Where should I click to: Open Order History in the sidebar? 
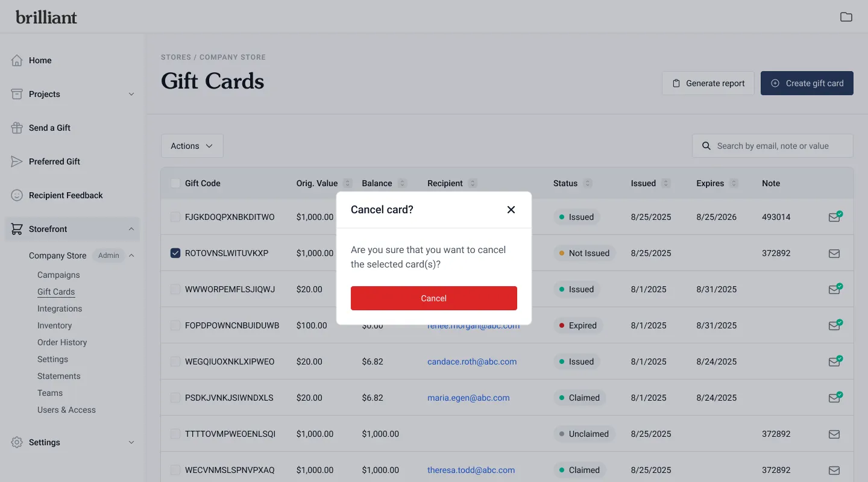click(62, 342)
